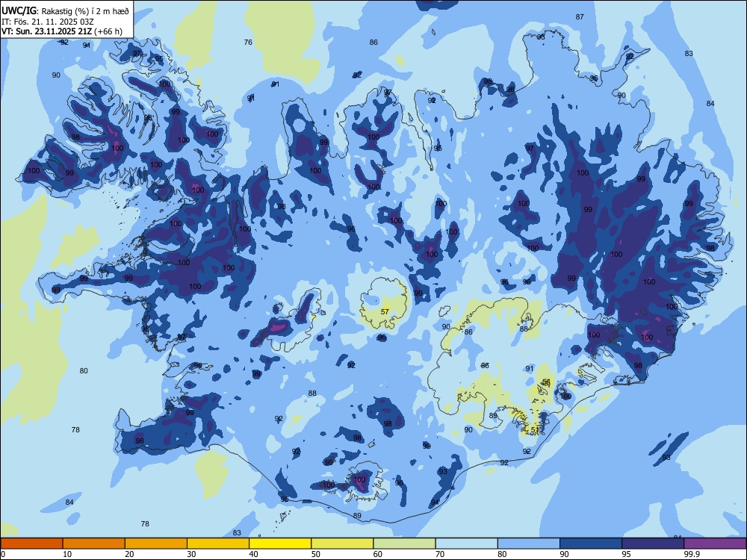This screenshot has width=747, height=560.
Task: Click the navy 95–99.9 legend swatch
Action: (x=653, y=544)
